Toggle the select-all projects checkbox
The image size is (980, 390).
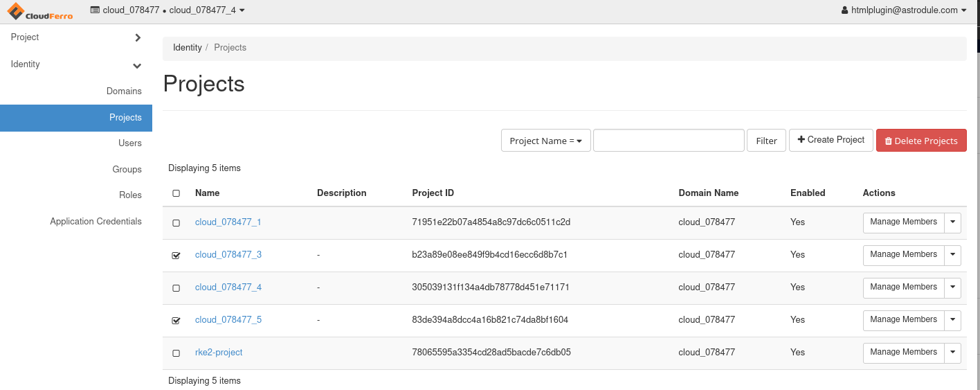[x=176, y=193]
